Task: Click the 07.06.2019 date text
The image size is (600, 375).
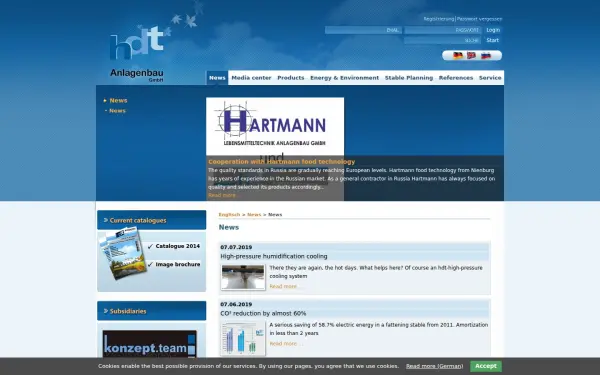Action: click(x=236, y=305)
